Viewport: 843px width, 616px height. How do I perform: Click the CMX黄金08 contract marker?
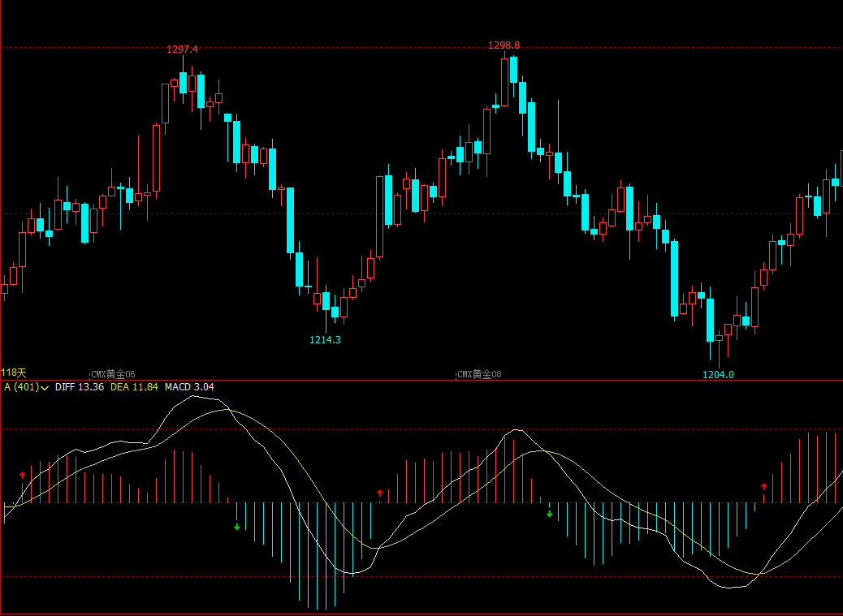coord(479,374)
